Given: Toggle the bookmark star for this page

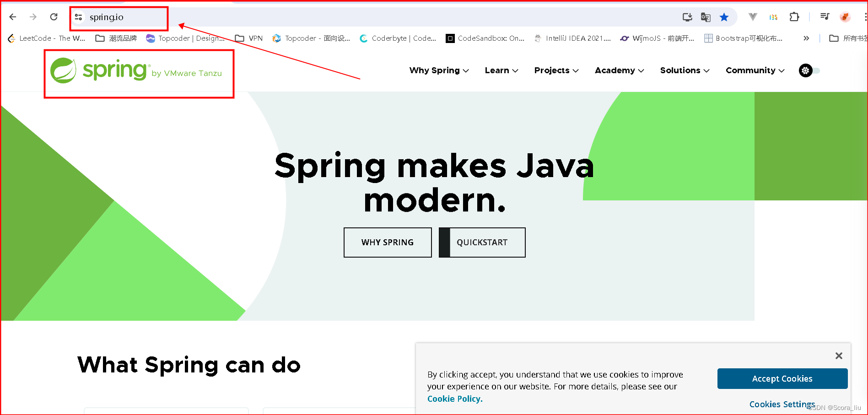Looking at the screenshot, I should pyautogui.click(x=724, y=17).
